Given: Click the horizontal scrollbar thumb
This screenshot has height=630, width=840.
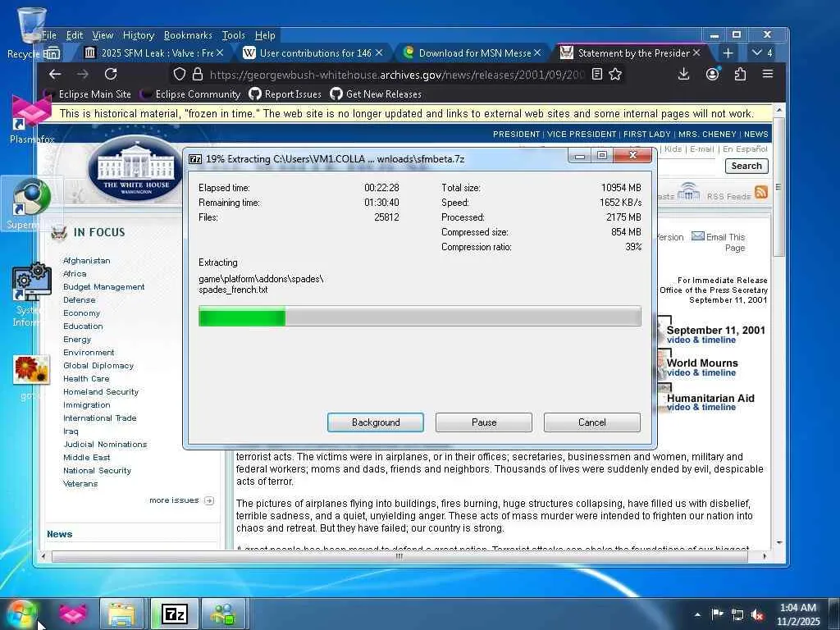Looking at the screenshot, I should coord(399,556).
